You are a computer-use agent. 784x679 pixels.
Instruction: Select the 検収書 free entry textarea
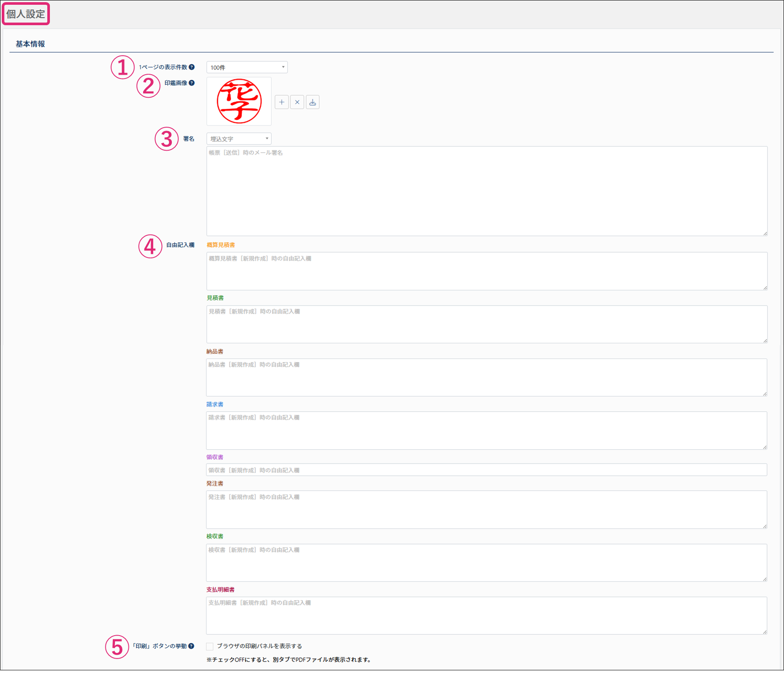486,563
